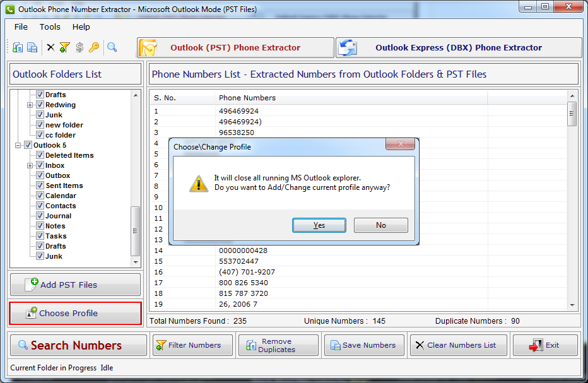Click folder list scrollbar up arrow

(136, 95)
